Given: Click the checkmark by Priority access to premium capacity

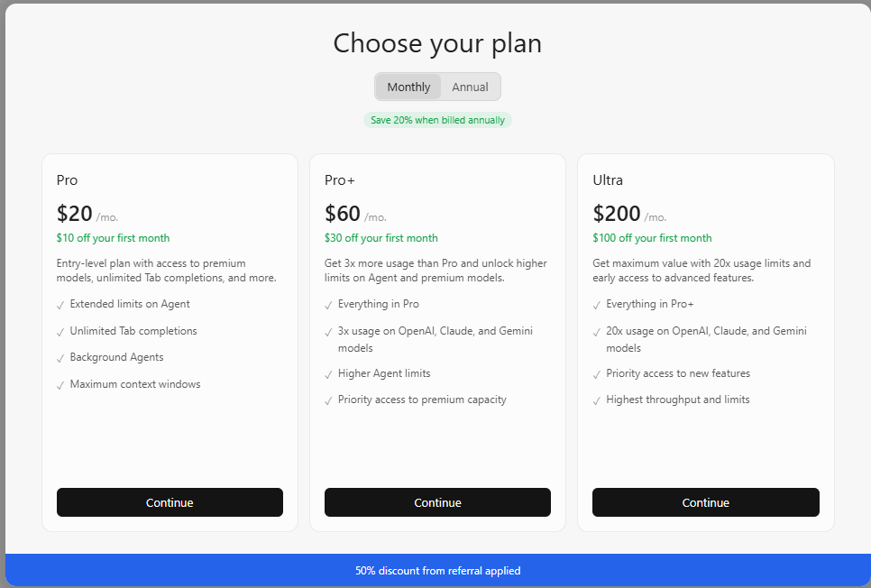Looking at the screenshot, I should (328, 400).
